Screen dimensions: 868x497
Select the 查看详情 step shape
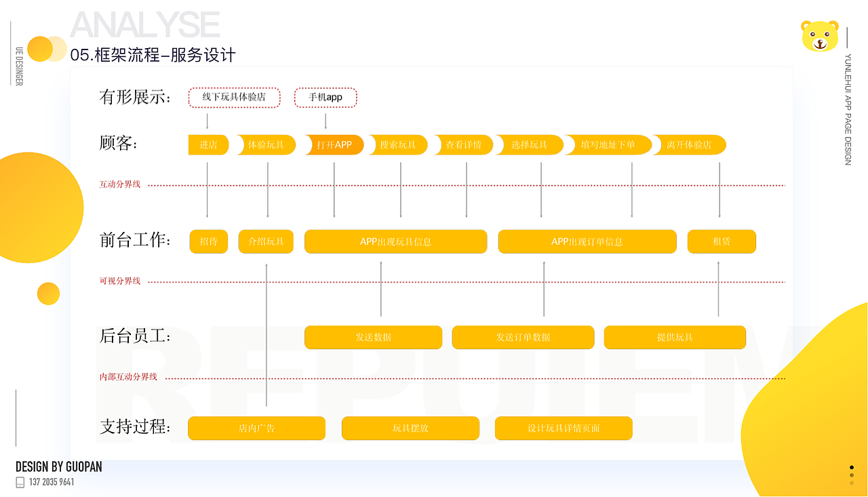(463, 144)
